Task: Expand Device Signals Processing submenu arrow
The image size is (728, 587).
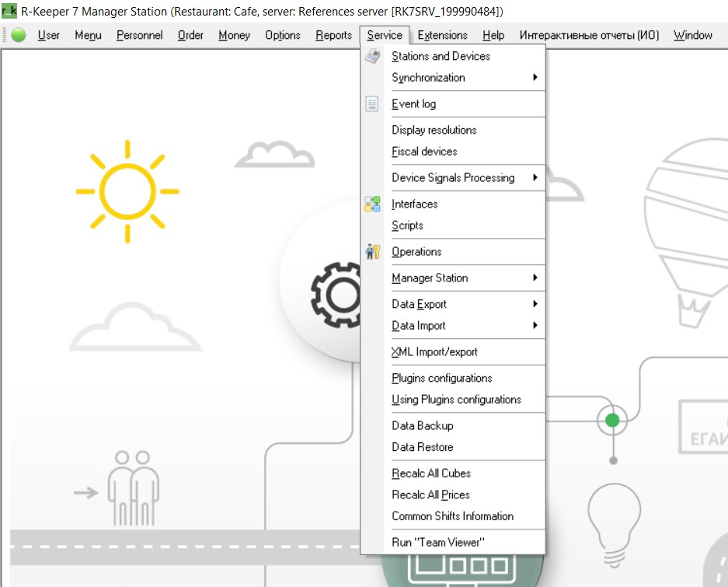Action: click(535, 177)
